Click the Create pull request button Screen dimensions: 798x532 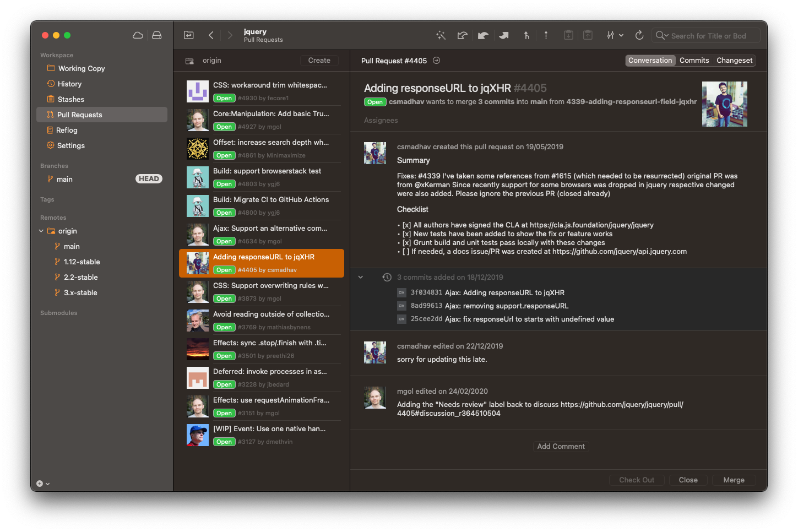[x=319, y=61]
